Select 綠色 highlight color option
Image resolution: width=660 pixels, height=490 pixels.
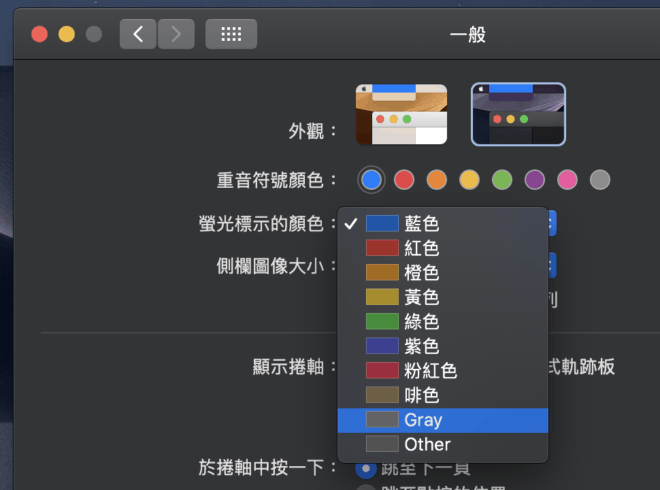point(443,322)
